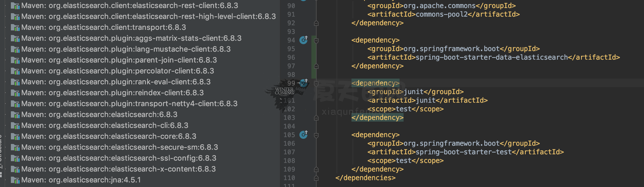
Task: Collapse the dependency block starting at line 94
Action: (316, 41)
